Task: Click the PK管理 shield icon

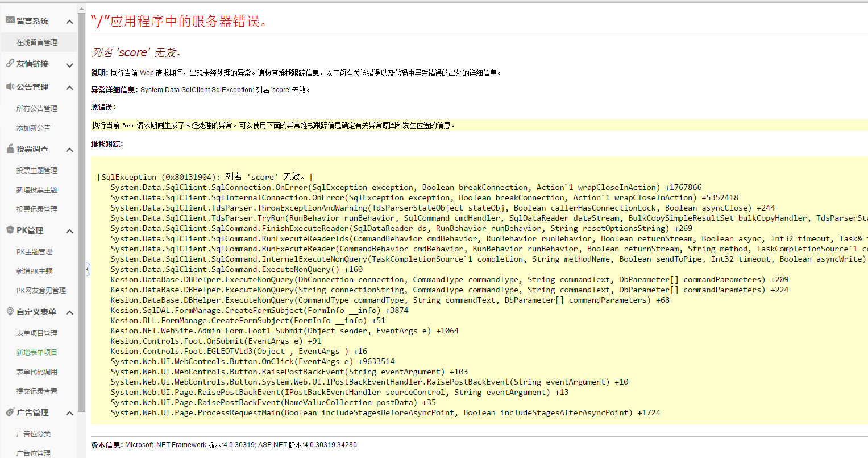Action: click(10, 230)
